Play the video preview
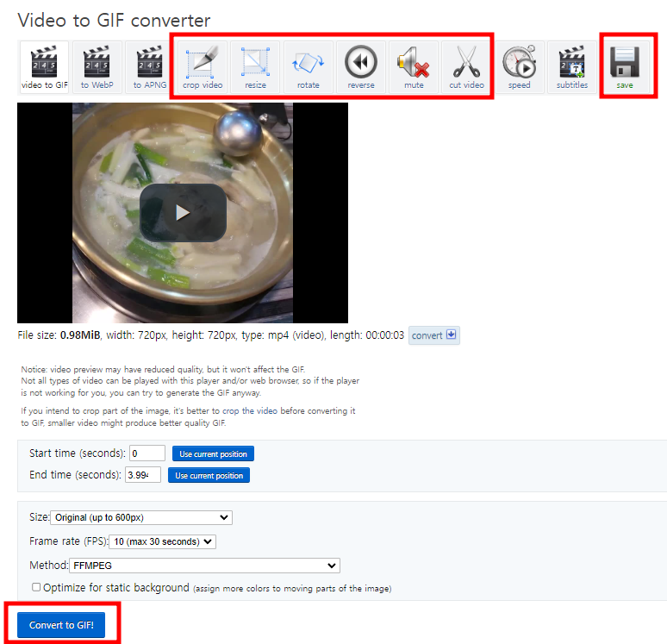Viewport: 667px width, 644px height. tap(183, 212)
